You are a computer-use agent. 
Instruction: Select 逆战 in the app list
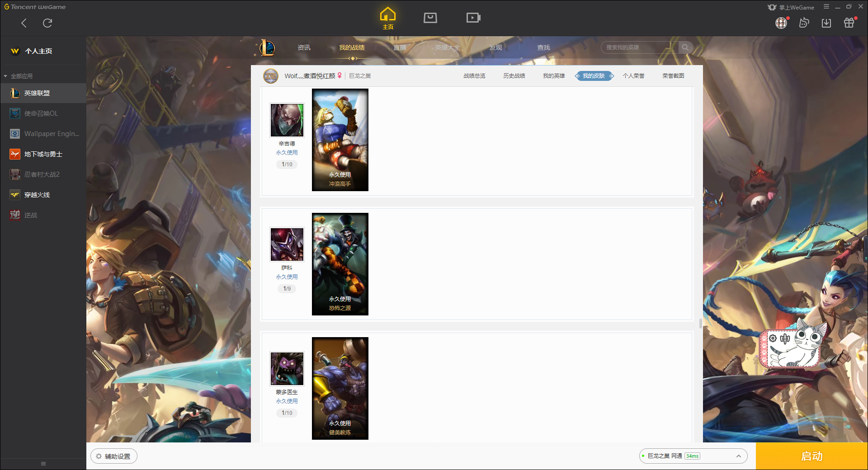point(43,215)
